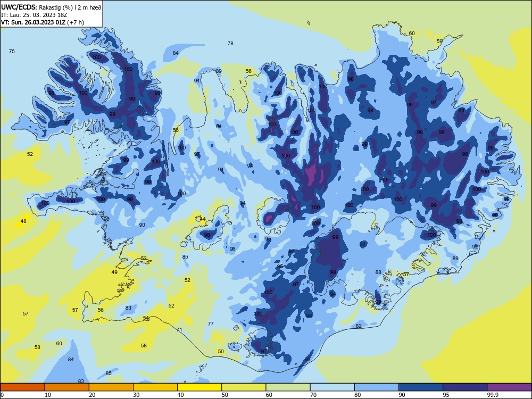Image resolution: width=532 pixels, height=399 pixels.
Task: Click the 80–90 medium blue legend swatch
Action: pos(377,387)
